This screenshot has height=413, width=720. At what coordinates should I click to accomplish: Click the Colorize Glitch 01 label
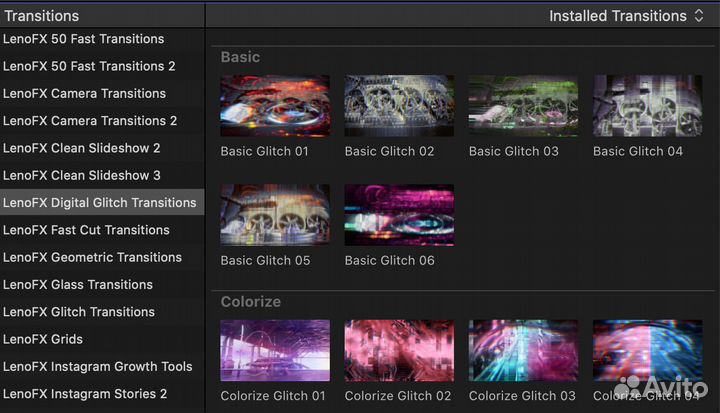click(x=273, y=396)
